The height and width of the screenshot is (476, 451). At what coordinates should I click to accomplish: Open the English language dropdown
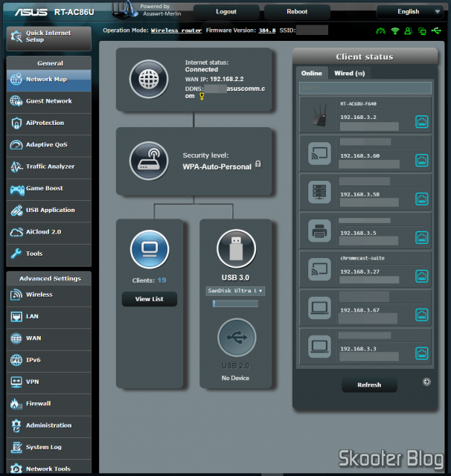tap(410, 12)
